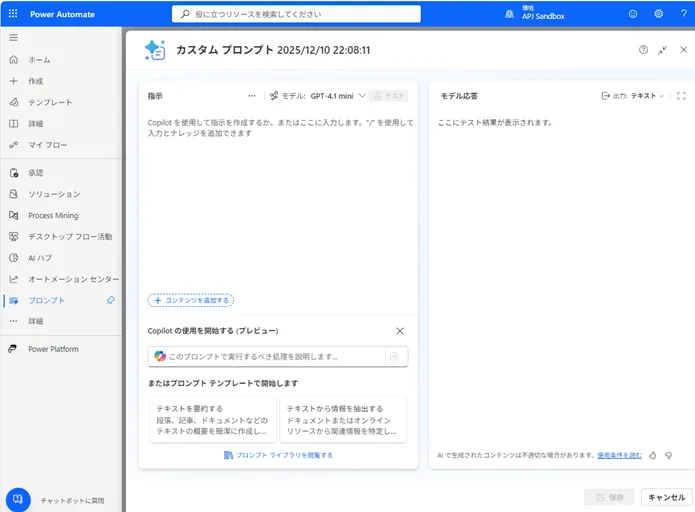Click thumbs down feedback icon
695x512 pixels.
[668, 455]
